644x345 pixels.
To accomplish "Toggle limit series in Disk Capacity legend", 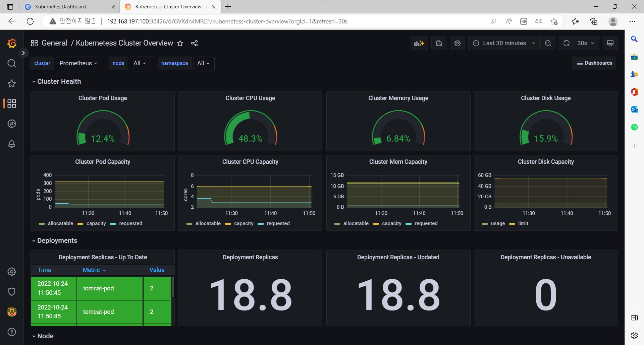I will click(x=523, y=223).
